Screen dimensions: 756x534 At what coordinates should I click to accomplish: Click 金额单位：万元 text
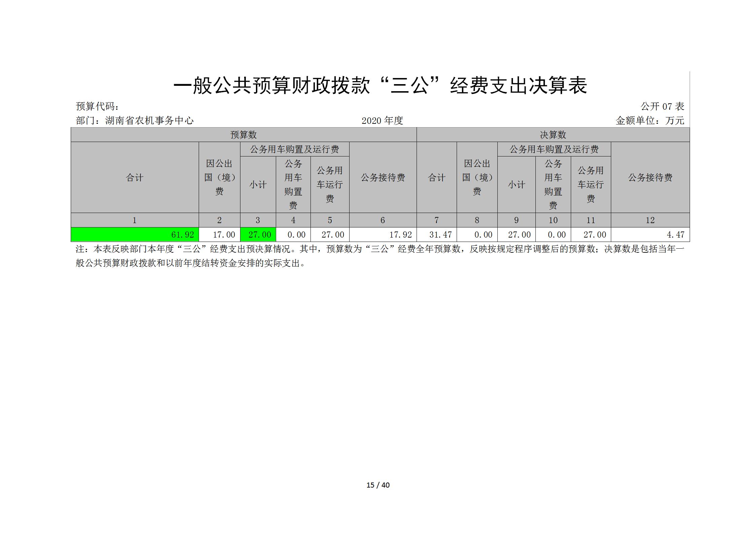click(650, 120)
